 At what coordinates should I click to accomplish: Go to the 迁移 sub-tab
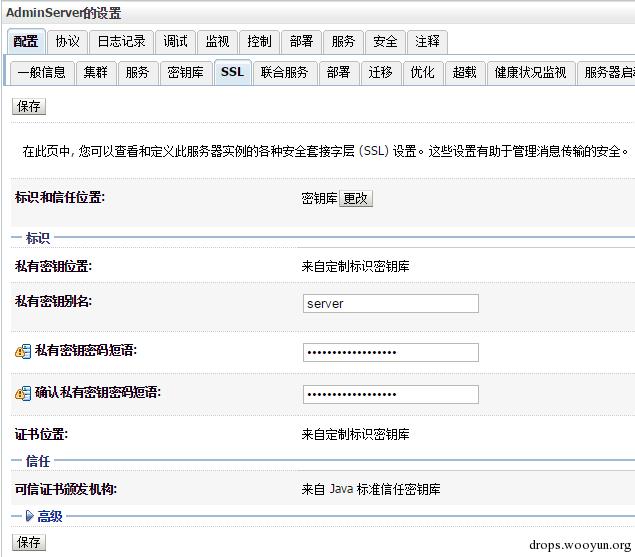click(381, 73)
